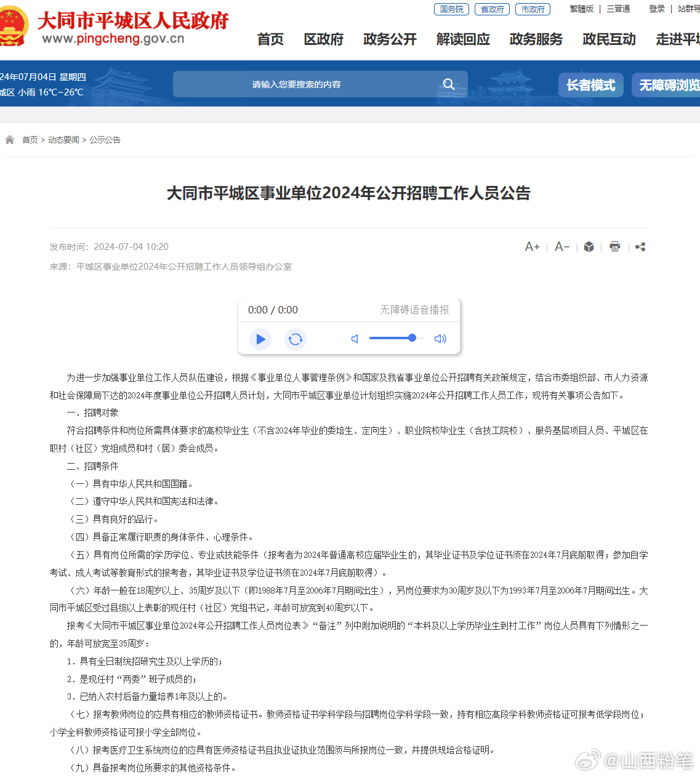The image size is (700, 777).
Task: Click the 省政府 link
Action: click(493, 9)
